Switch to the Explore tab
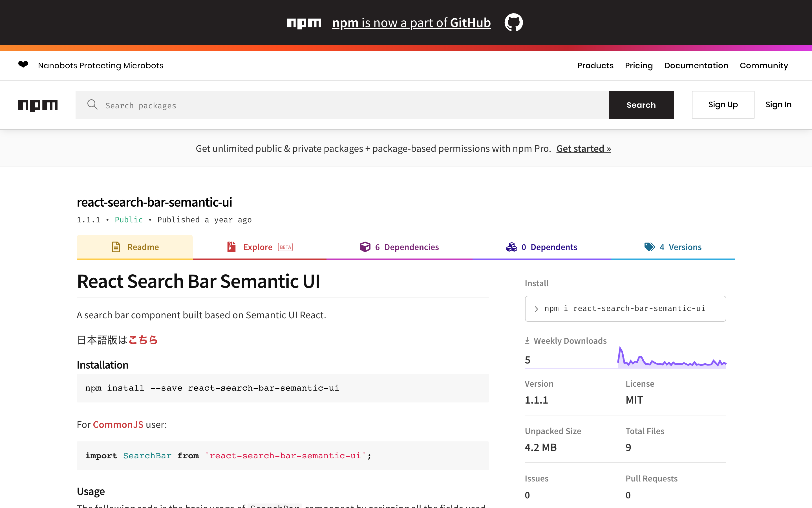Screen dimensions: 812x508 click(x=259, y=247)
